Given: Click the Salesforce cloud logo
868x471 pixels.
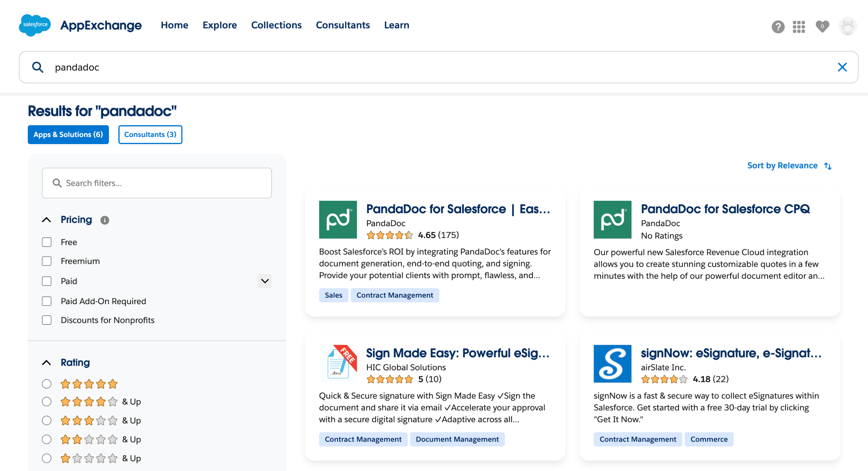Looking at the screenshot, I should point(35,25).
